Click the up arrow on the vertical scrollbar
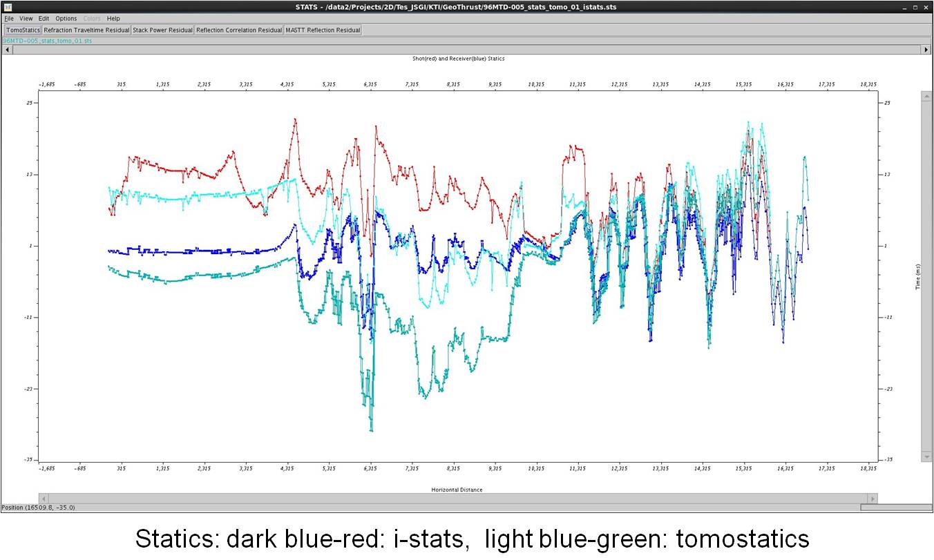The image size is (934, 560). [926, 97]
